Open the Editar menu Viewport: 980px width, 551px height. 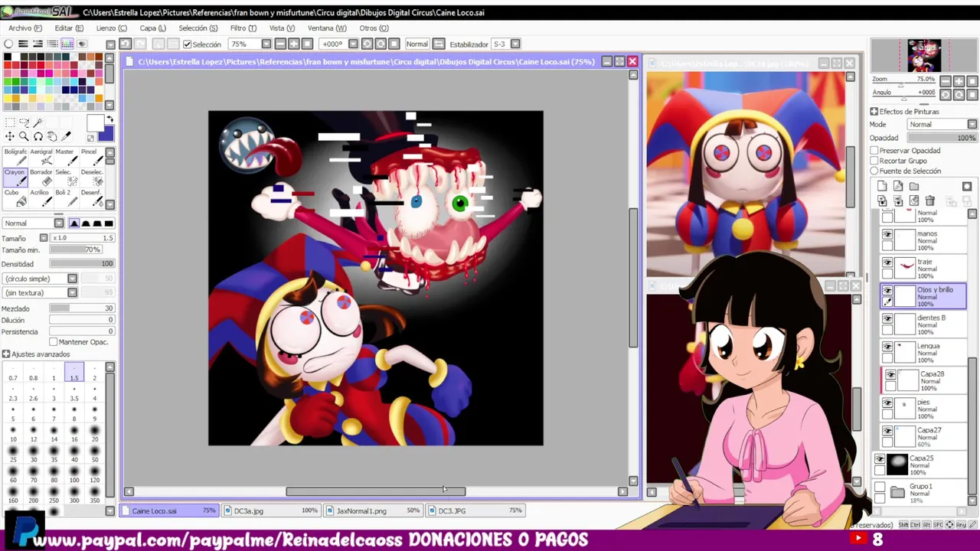pos(69,28)
